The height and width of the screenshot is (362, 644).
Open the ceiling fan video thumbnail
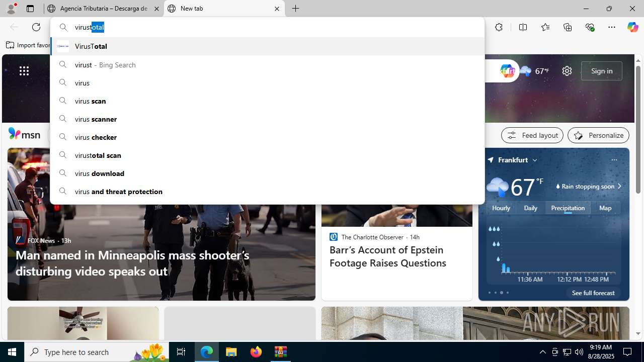83,323
